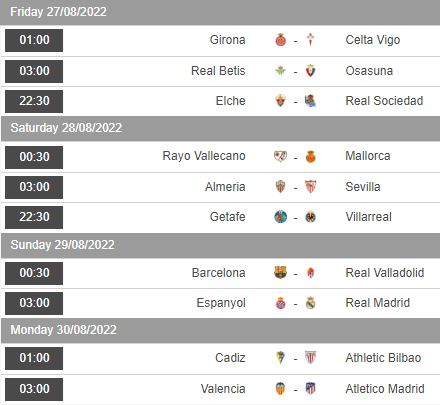This screenshot has width=440, height=405.
Task: Click the Atletico Madrid crest icon
Action: pos(310,389)
